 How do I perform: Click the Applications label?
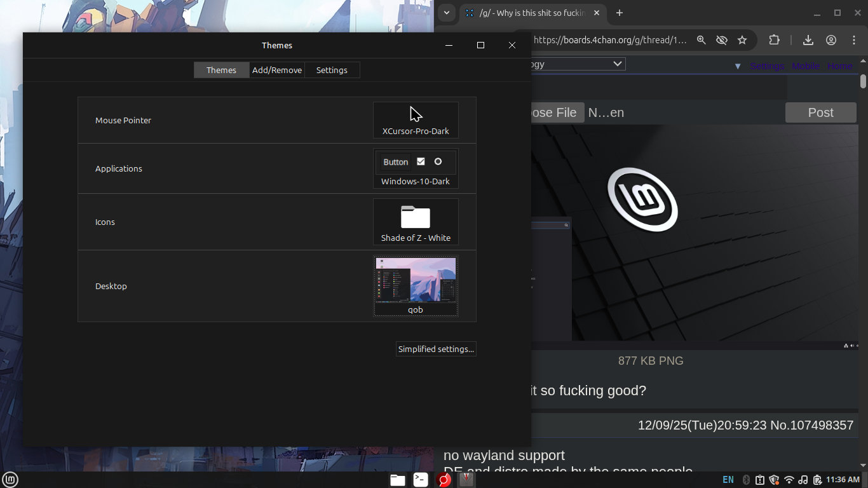(x=119, y=168)
